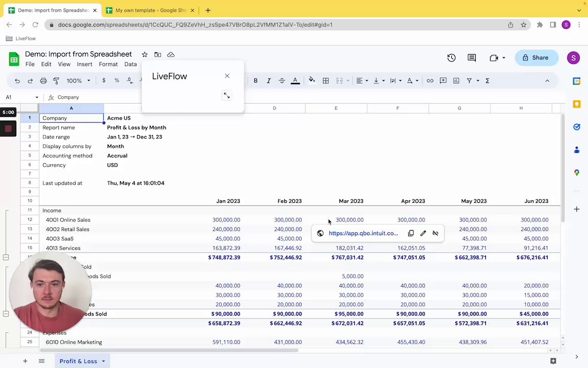Switch to My own template tab

(x=151, y=10)
